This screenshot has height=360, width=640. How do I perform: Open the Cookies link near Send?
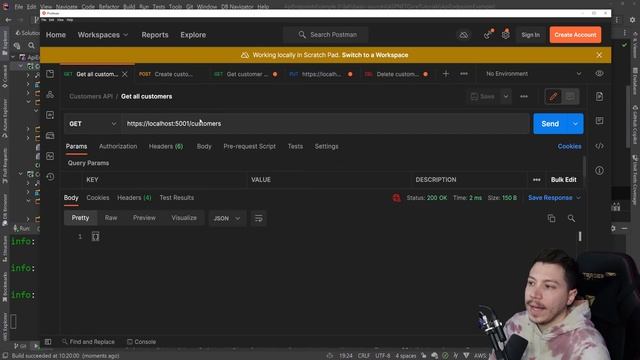(x=569, y=147)
